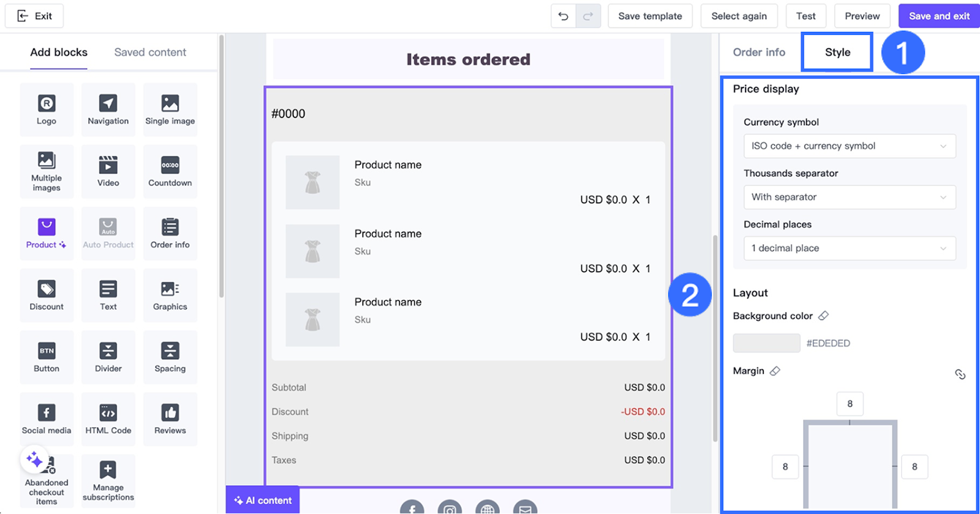Switch to the Order info tab
Screen dimensions: 980x514
[x=759, y=53]
